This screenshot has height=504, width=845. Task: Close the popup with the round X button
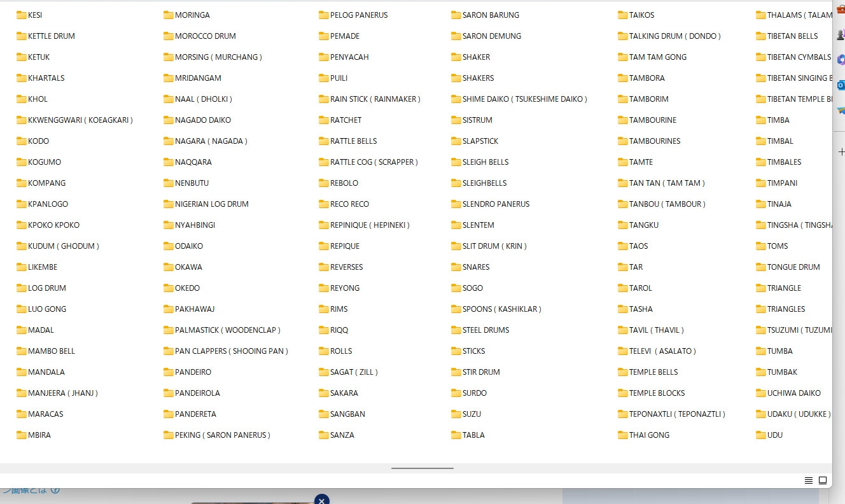[322, 500]
